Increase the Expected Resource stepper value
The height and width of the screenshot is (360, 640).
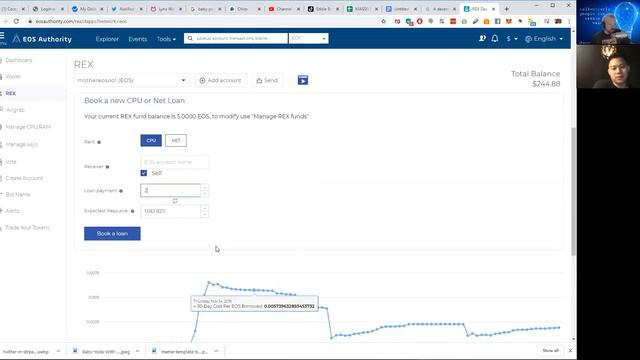[x=205, y=208]
